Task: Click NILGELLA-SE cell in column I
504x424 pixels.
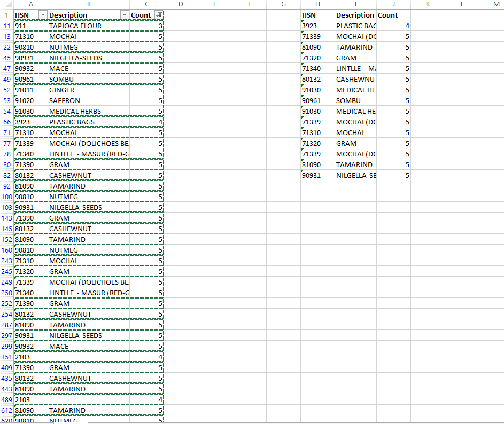Action: coord(355,175)
